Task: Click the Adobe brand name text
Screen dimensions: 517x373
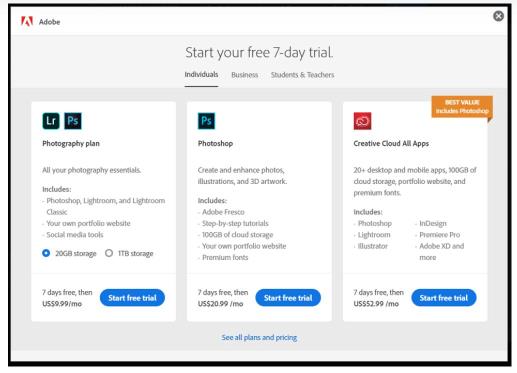Action: pos(50,22)
